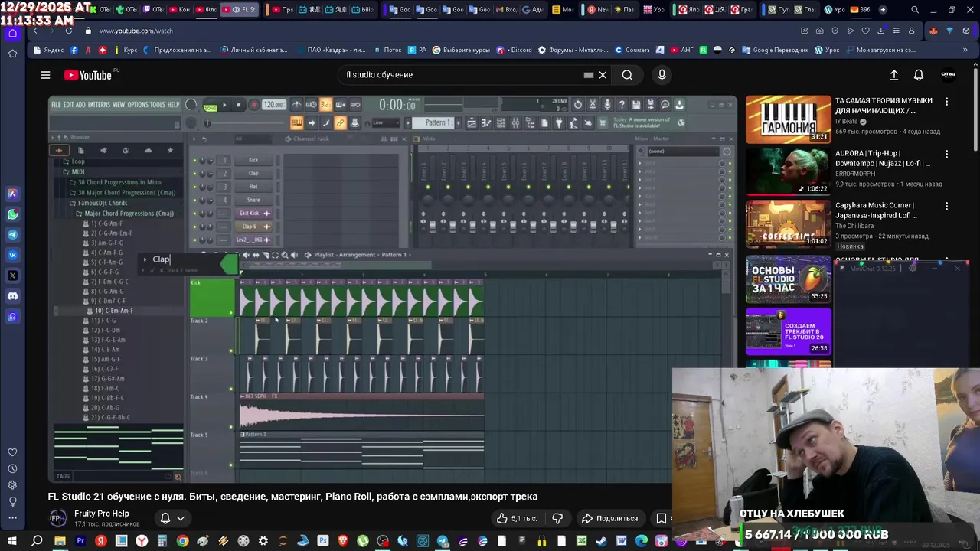Open Steam from the taskbar

pos(601,541)
